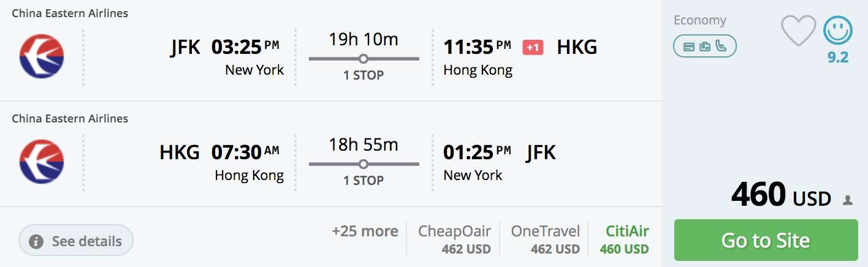Click the return 18h 55m duration
This screenshot has height=267, width=868.
pyautogui.click(x=364, y=145)
